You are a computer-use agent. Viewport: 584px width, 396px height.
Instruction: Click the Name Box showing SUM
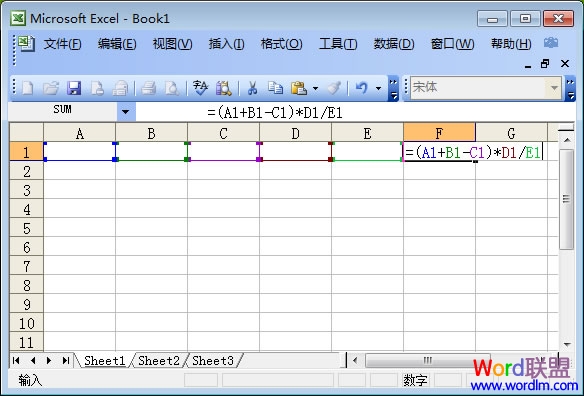coord(62,111)
